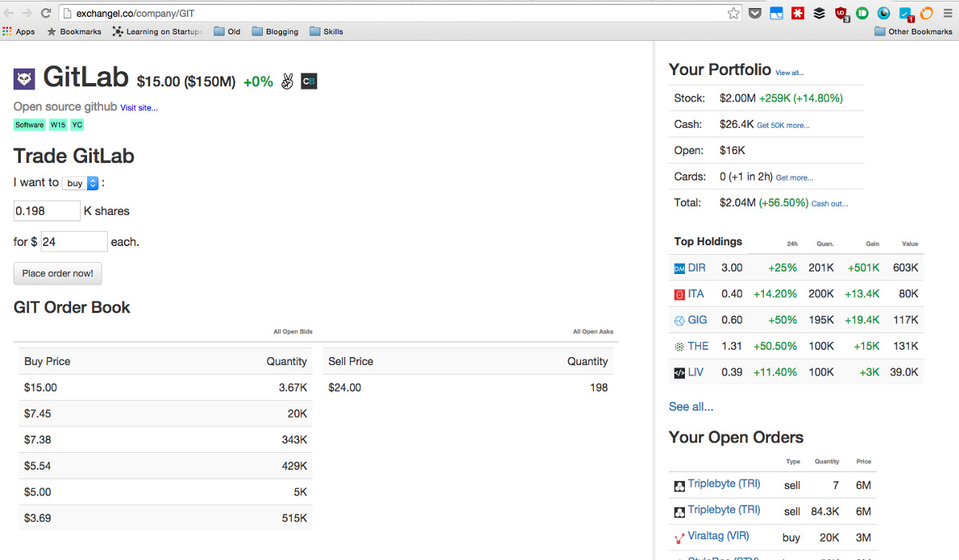
Task: Click Get more cards link
Action: click(x=794, y=177)
